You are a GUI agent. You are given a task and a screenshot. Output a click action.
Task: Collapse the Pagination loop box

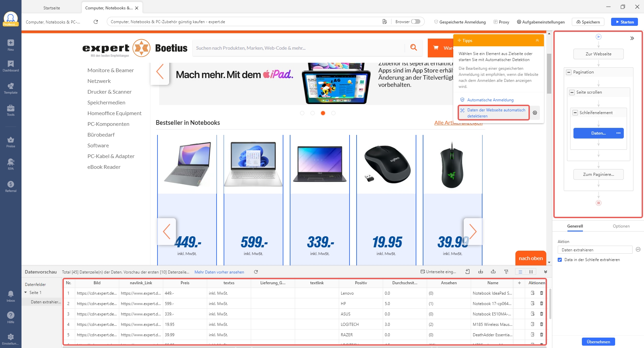click(x=569, y=72)
